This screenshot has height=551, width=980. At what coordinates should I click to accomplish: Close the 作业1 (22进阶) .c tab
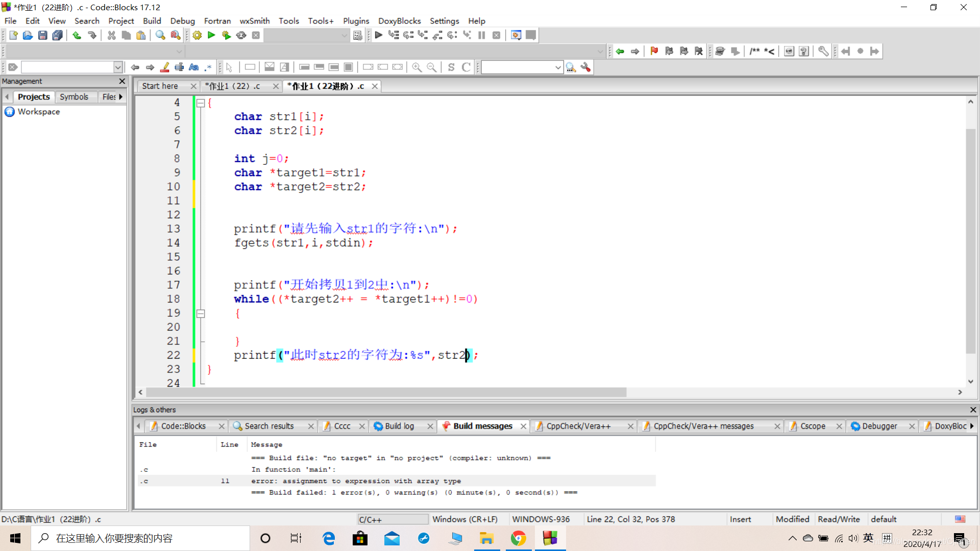pyautogui.click(x=375, y=86)
